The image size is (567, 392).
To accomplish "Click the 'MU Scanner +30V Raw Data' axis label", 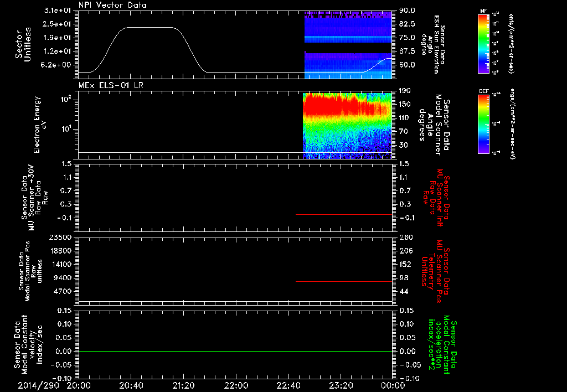I will (x=35, y=198).
